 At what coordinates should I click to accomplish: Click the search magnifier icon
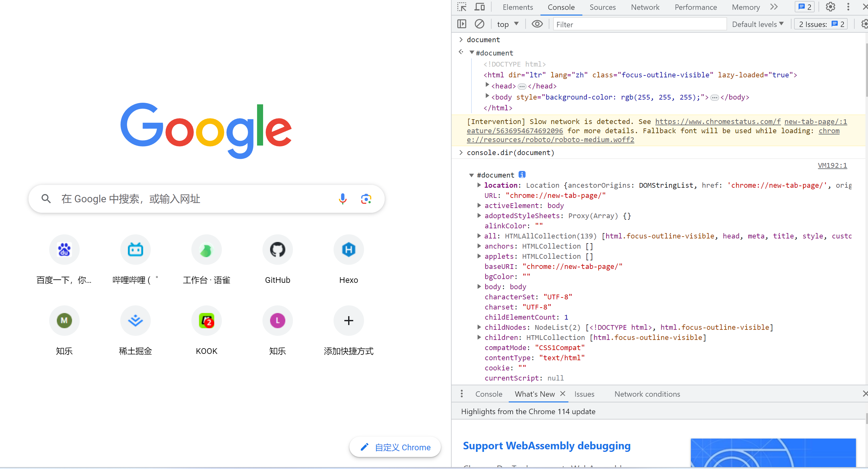pyautogui.click(x=46, y=199)
